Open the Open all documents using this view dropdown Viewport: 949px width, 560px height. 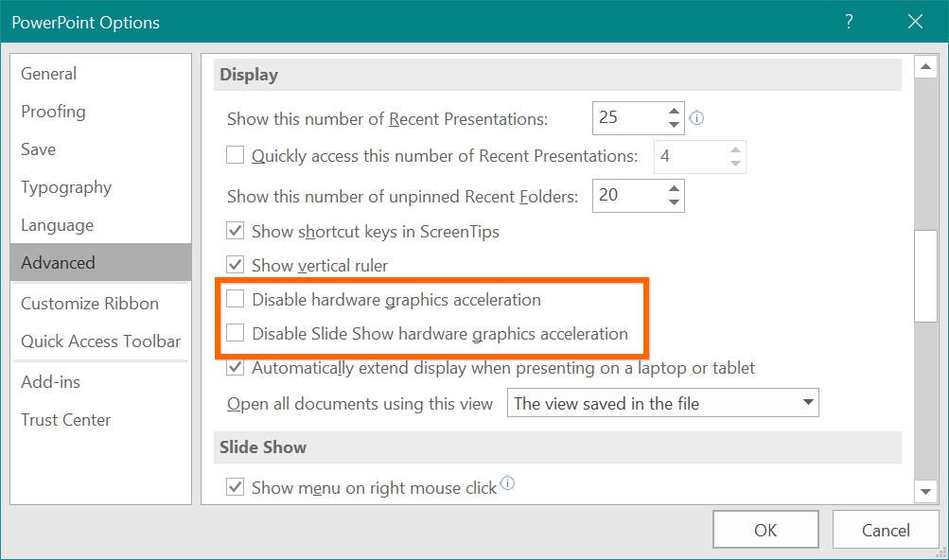pyautogui.click(x=809, y=402)
